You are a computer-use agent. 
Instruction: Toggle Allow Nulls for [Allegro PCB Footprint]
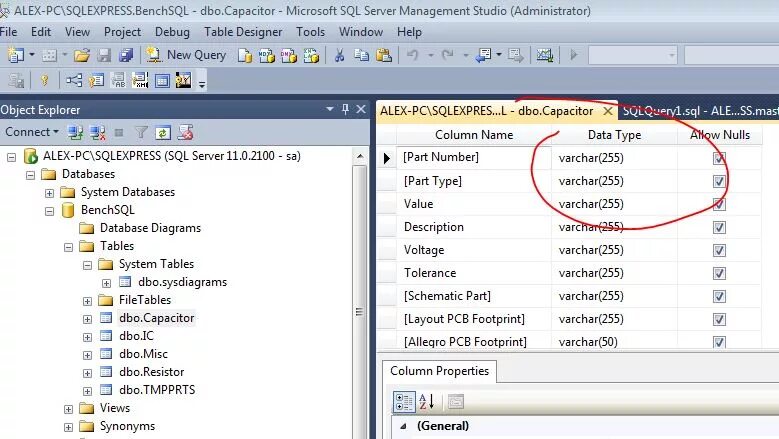click(719, 342)
